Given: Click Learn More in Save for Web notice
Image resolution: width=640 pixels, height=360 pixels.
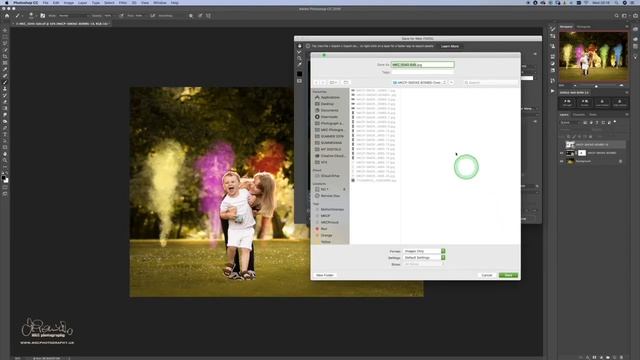Looking at the screenshot, I should pos(450,46).
